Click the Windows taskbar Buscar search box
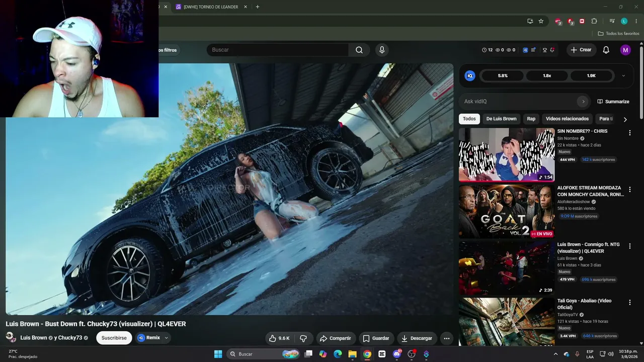The height and width of the screenshot is (362, 644). point(264,354)
